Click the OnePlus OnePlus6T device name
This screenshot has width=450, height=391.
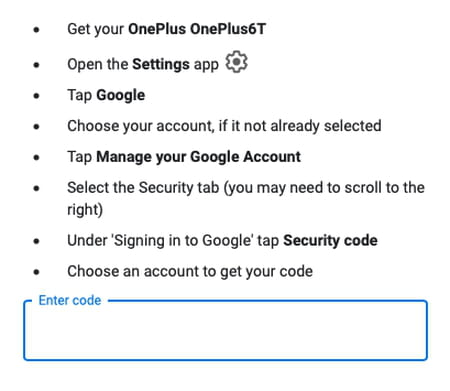pos(197,29)
